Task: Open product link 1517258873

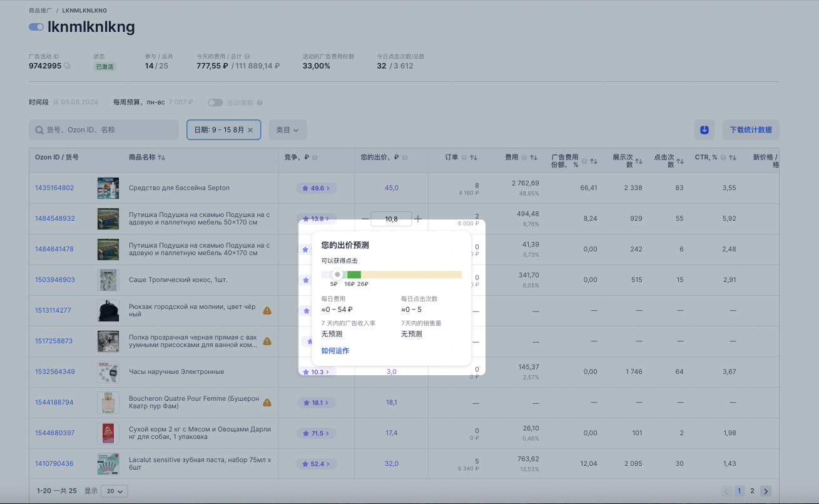Action: point(54,341)
